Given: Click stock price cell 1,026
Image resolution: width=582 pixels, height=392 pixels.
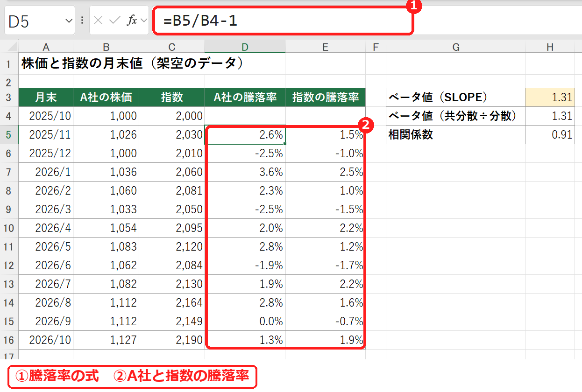Looking at the screenshot, I should 106,135.
